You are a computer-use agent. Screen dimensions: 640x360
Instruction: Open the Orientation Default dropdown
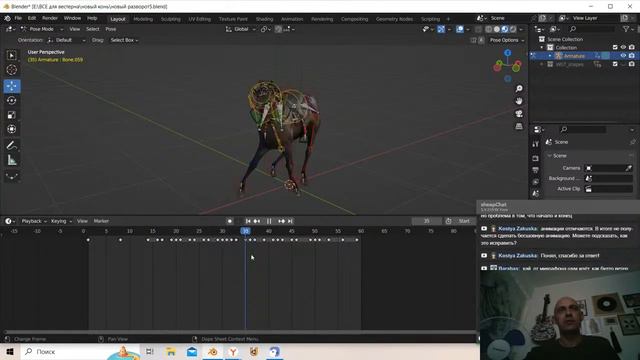(66, 40)
